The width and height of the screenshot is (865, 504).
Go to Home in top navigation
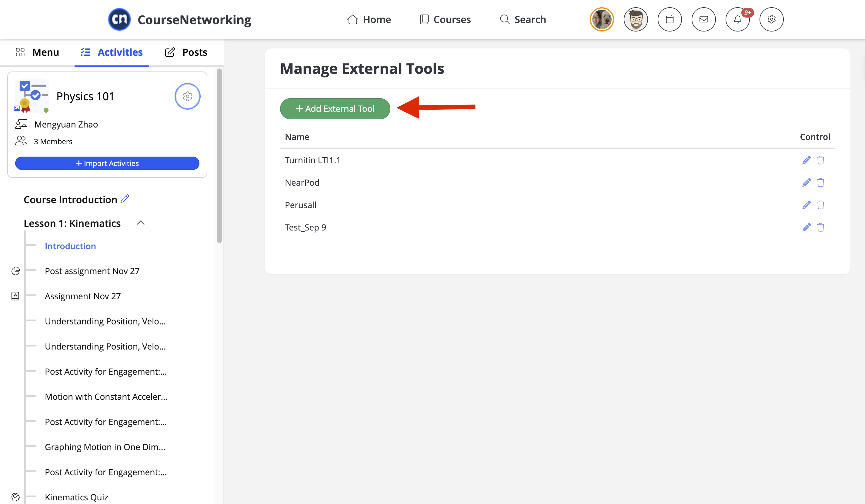pos(369,20)
